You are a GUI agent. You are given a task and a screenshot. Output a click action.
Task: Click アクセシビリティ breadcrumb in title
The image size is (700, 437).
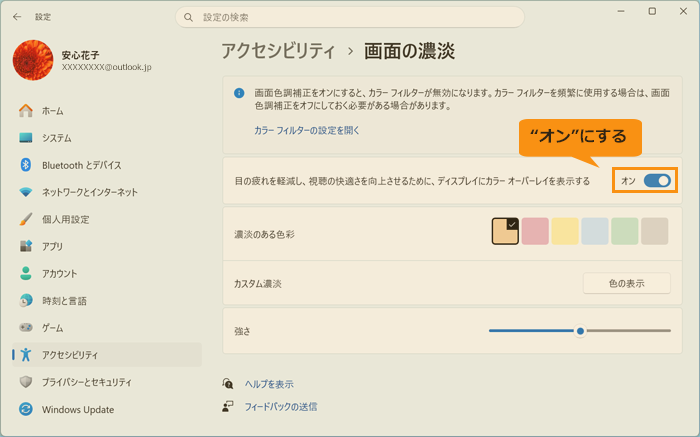[x=278, y=51]
